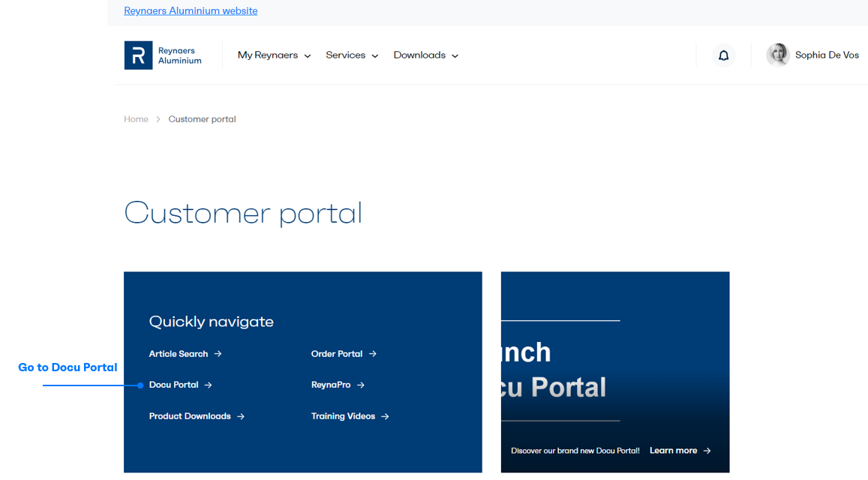The image size is (868, 480).
Task: Click the Sophia De Vos user name
Action: (827, 55)
